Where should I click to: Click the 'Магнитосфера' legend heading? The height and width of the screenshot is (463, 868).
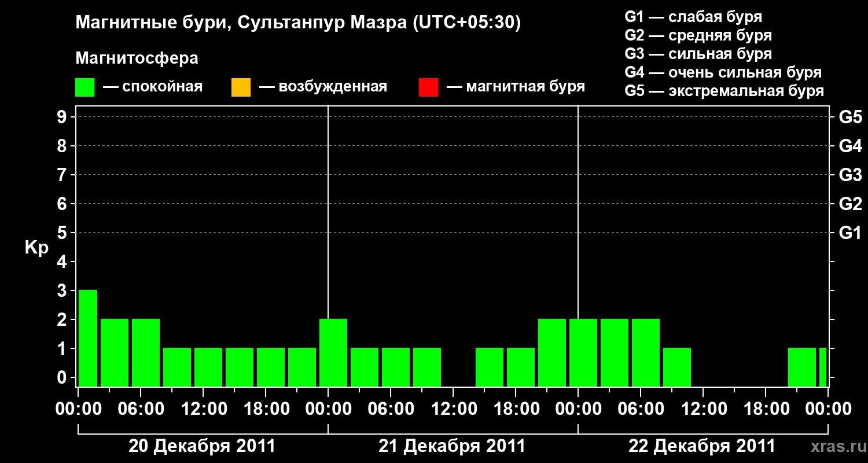pos(137,58)
